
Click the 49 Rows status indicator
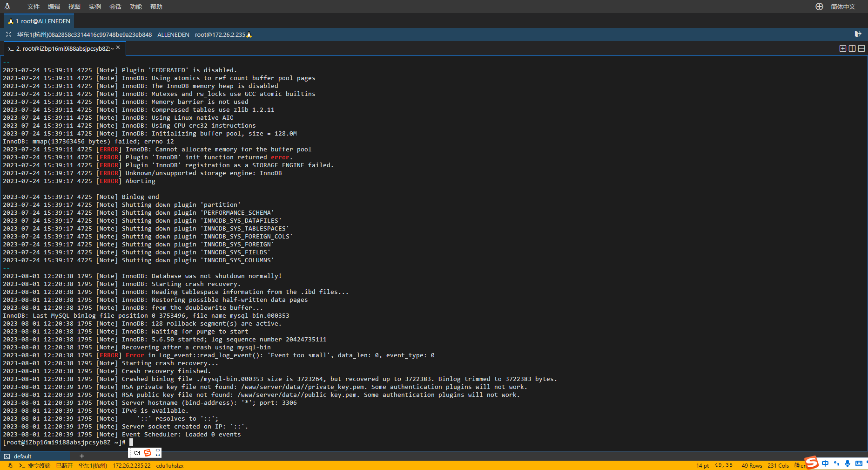(752, 465)
